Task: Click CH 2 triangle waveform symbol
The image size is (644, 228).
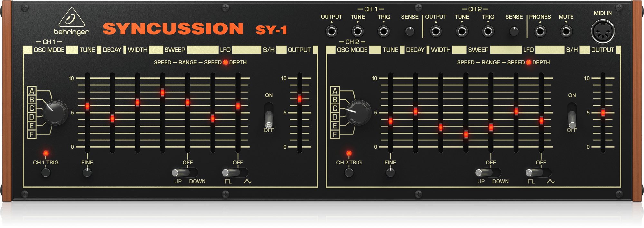Action: click(551, 182)
